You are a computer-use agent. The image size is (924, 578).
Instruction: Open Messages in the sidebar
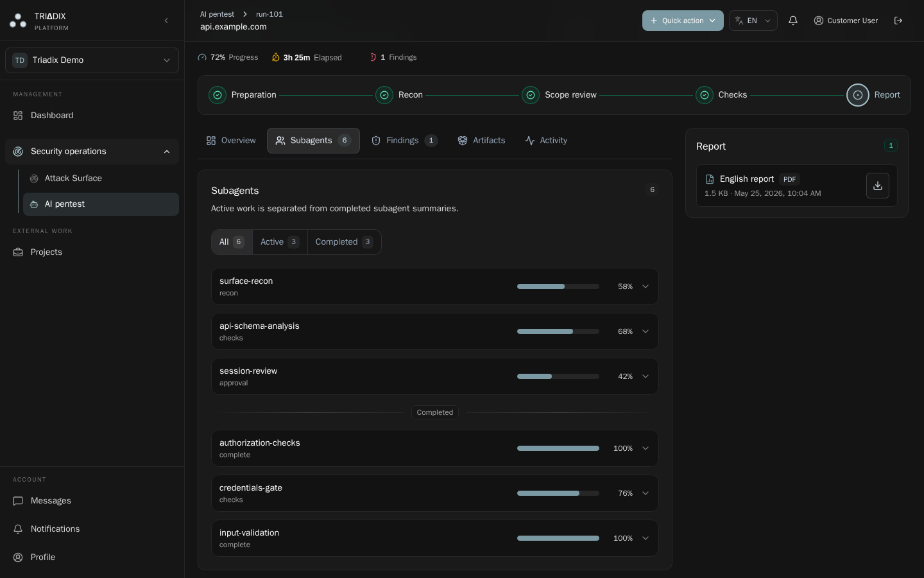coord(92,501)
